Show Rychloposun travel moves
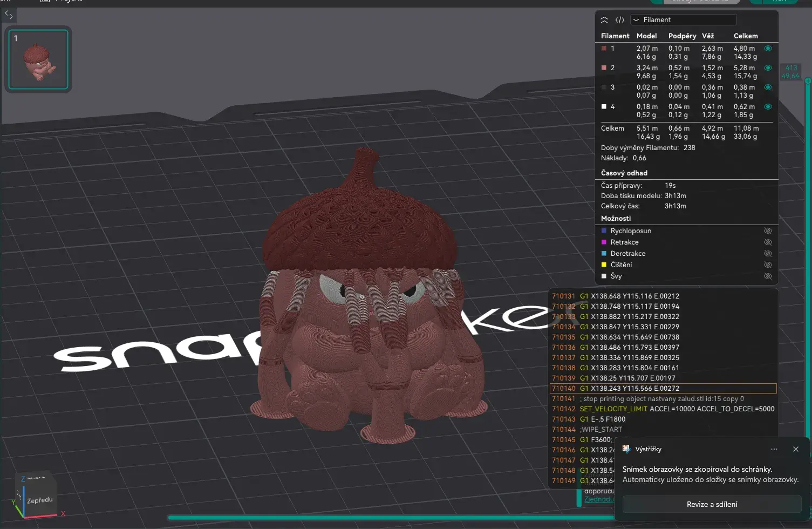 [768, 231]
